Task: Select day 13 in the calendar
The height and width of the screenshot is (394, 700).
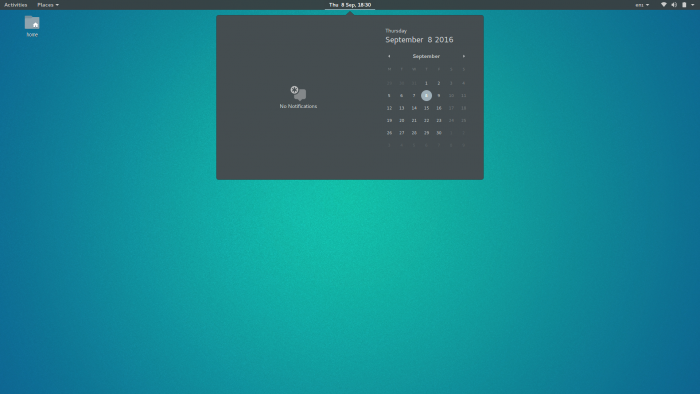Action: pyautogui.click(x=401, y=108)
